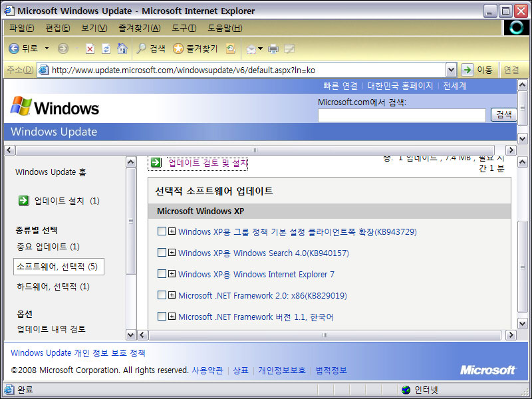
Task: Click the left sidebar vertical scrollbar thumb
Action: click(x=130, y=221)
